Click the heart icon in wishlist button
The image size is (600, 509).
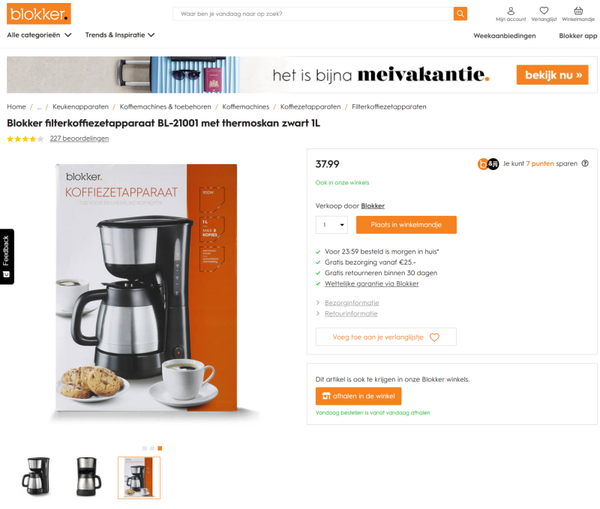tap(434, 337)
